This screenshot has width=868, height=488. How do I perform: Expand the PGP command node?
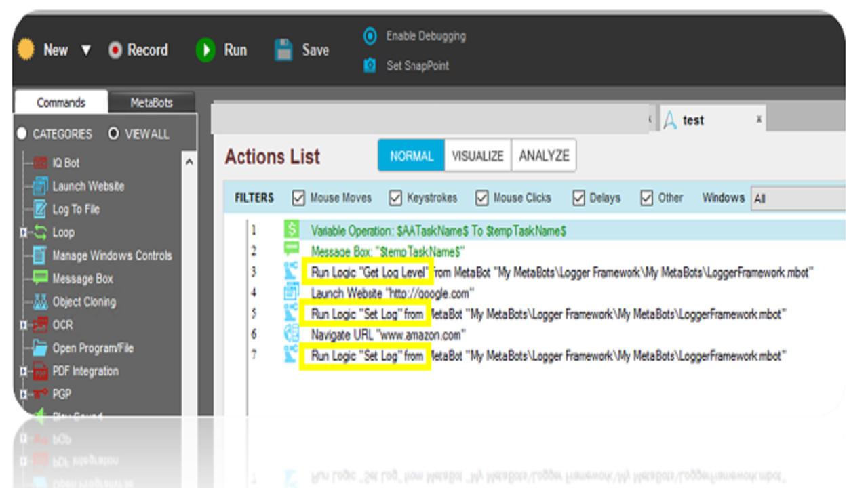24,394
